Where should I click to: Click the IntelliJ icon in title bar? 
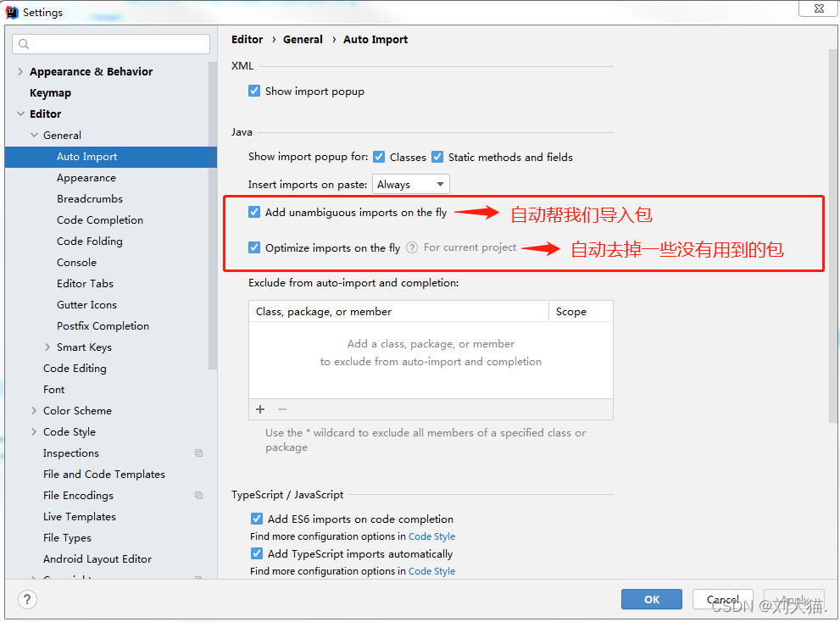(12, 12)
